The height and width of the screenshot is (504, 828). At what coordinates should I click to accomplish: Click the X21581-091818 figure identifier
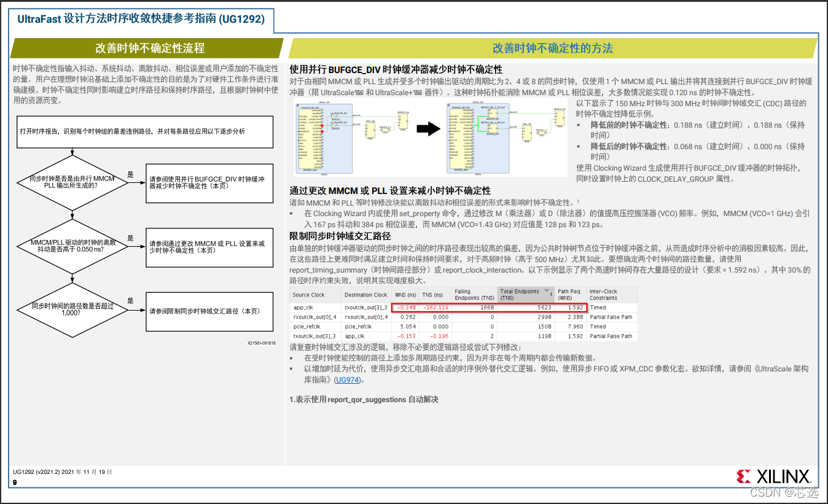coord(261,344)
